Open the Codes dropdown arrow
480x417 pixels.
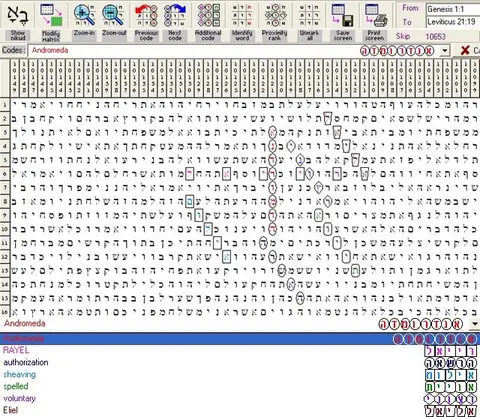pos(445,51)
